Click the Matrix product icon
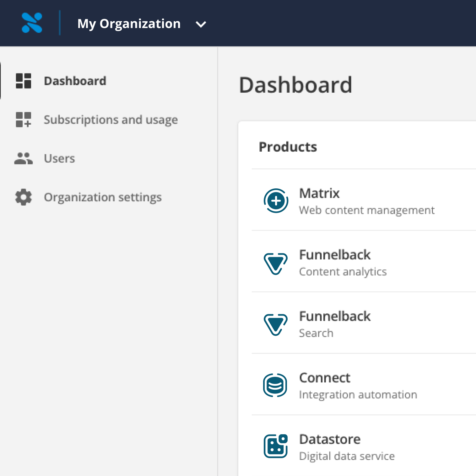476x476 pixels. pos(276,201)
